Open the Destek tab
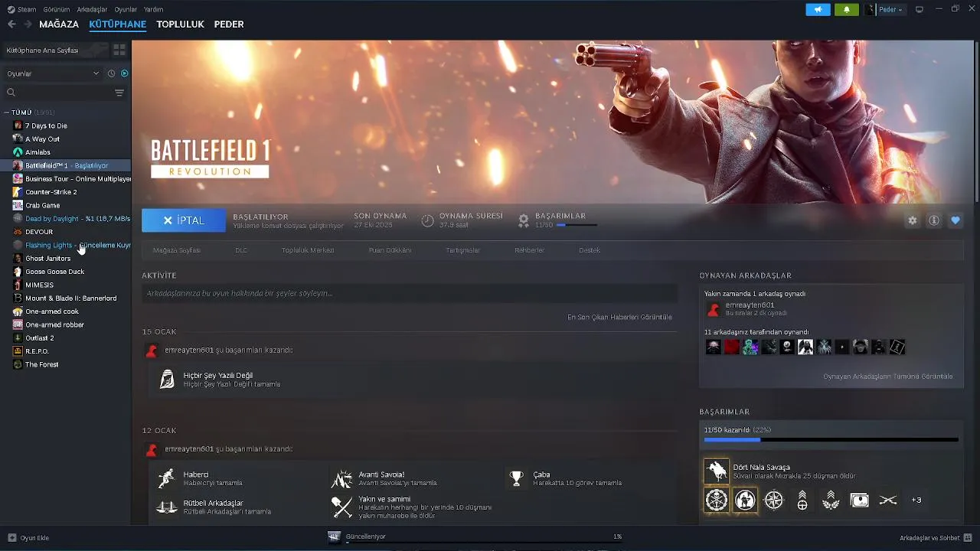 590,250
